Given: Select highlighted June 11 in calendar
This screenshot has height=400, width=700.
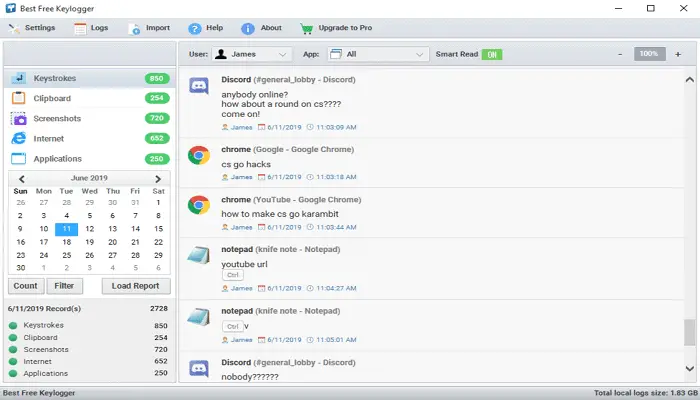Looking at the screenshot, I should coord(67,229).
